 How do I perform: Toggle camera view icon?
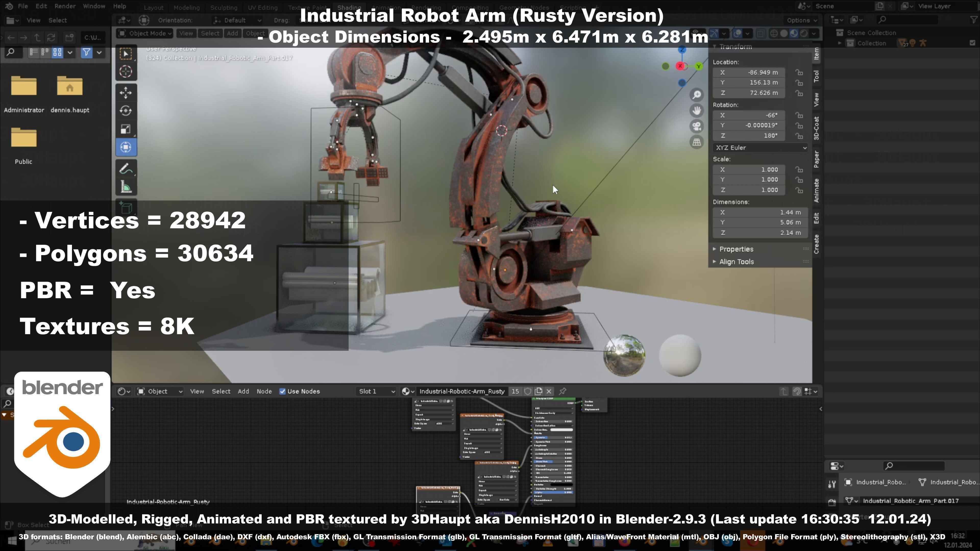click(x=696, y=126)
